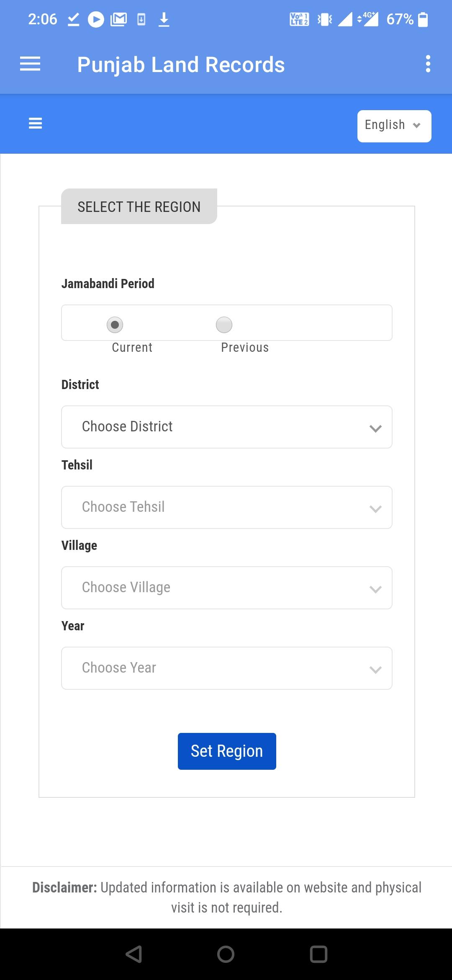Expand the Choose Tehsil dropdown

pos(227,507)
